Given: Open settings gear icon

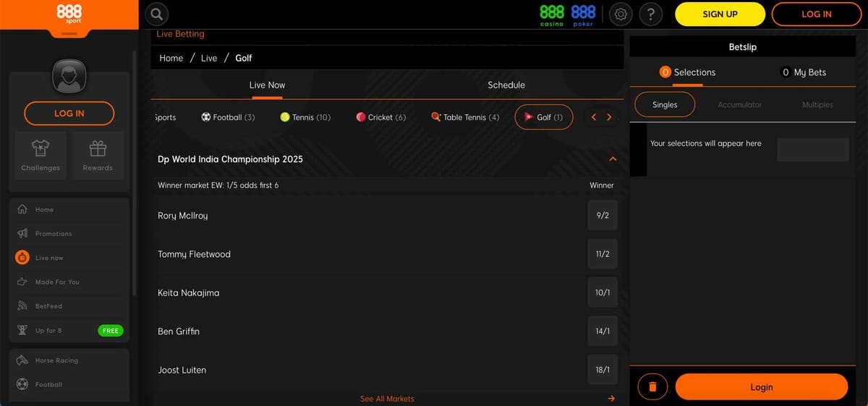Looking at the screenshot, I should click(620, 14).
